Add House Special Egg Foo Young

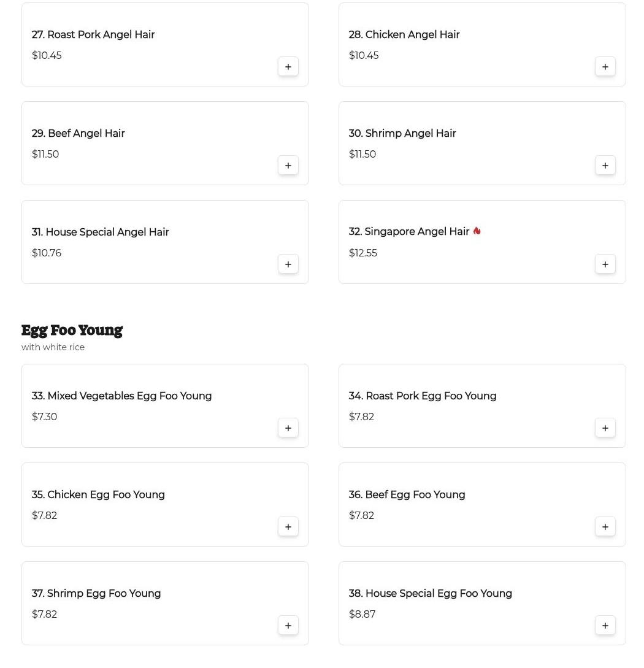[x=605, y=626]
